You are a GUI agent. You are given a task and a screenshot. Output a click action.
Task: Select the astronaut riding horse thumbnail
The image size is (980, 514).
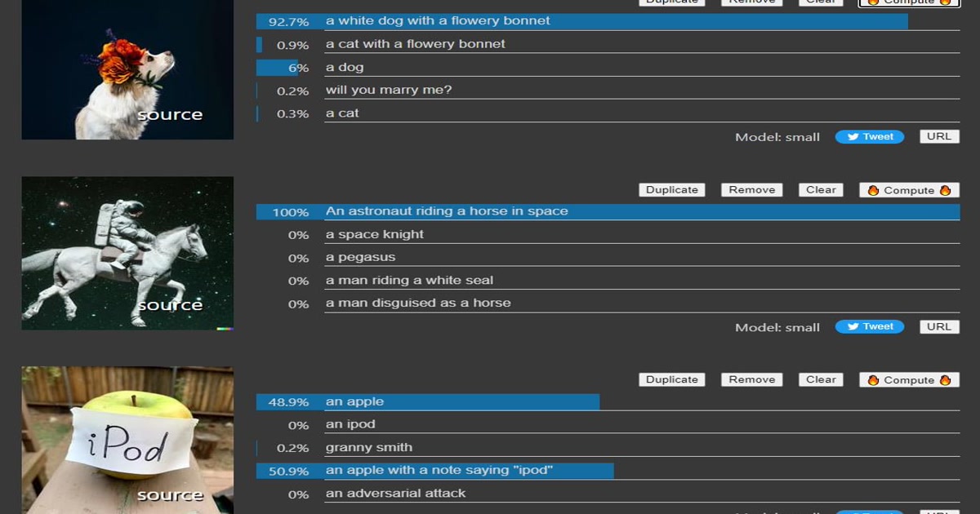[127, 254]
